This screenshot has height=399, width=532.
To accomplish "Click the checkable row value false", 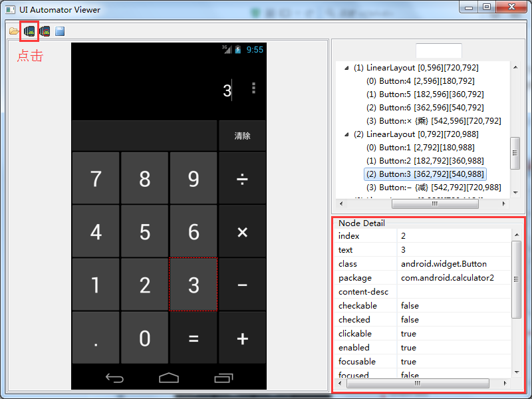I will 410,306.
